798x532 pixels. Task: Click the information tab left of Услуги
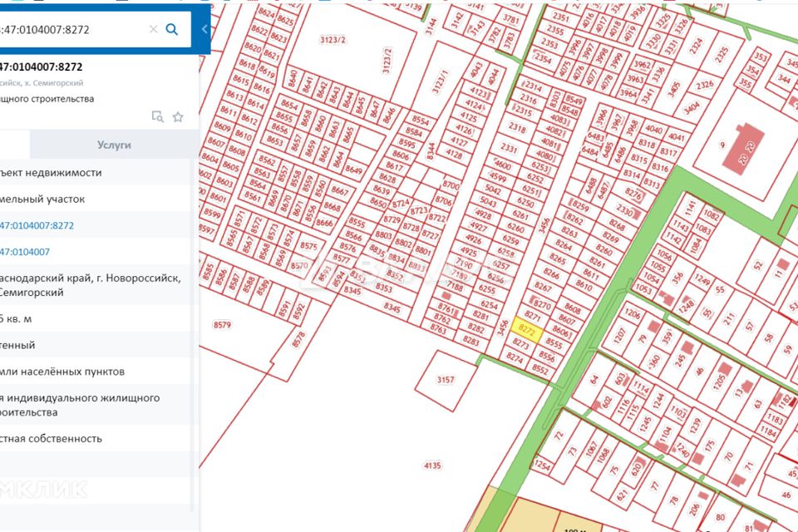pyautogui.click(x=14, y=145)
